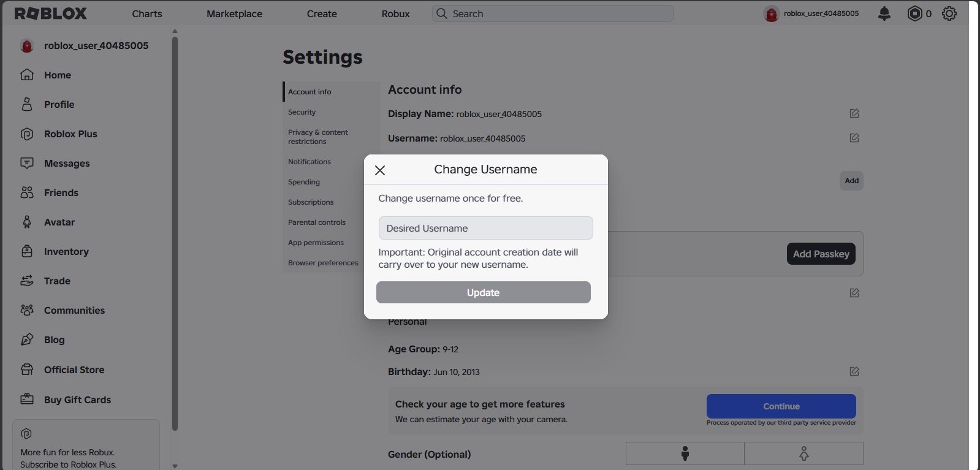Open Inventory link in sidebar
The width and height of the screenshot is (980, 470).
(x=66, y=251)
